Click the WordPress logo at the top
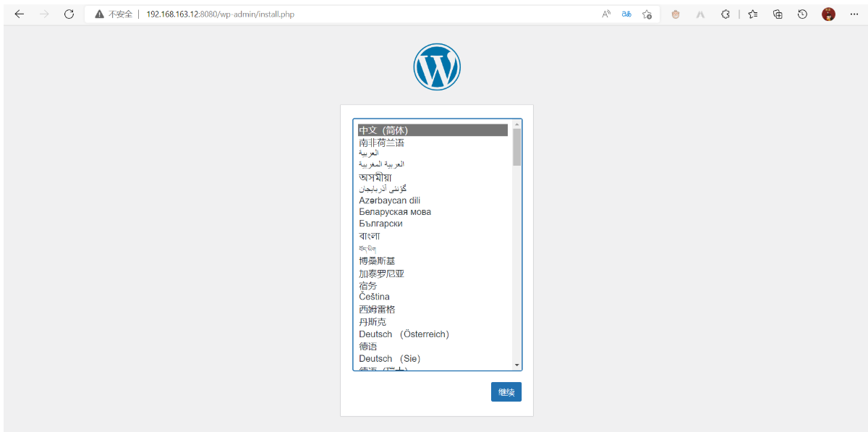The image size is (868, 432). pos(437,66)
